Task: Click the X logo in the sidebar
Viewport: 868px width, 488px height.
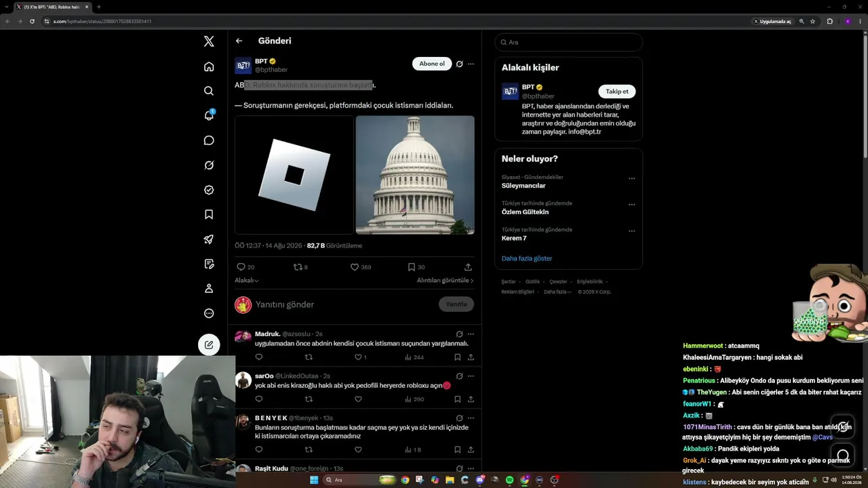Action: coord(209,41)
